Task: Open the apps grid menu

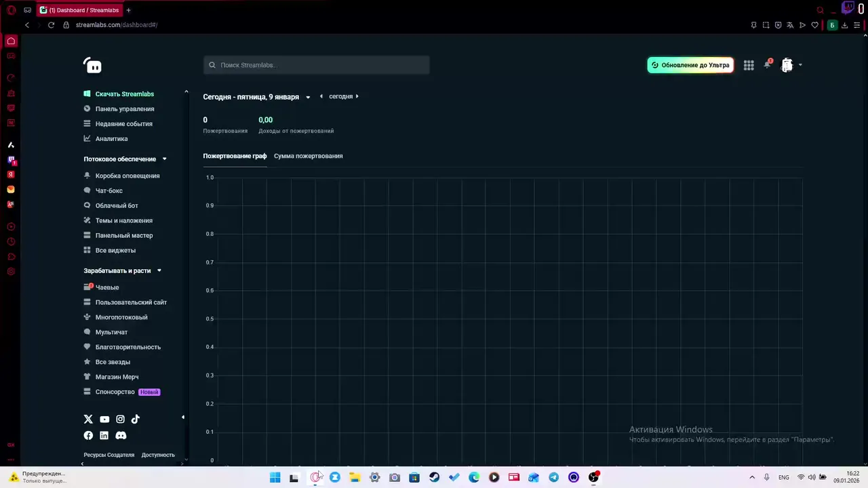Action: (749, 65)
